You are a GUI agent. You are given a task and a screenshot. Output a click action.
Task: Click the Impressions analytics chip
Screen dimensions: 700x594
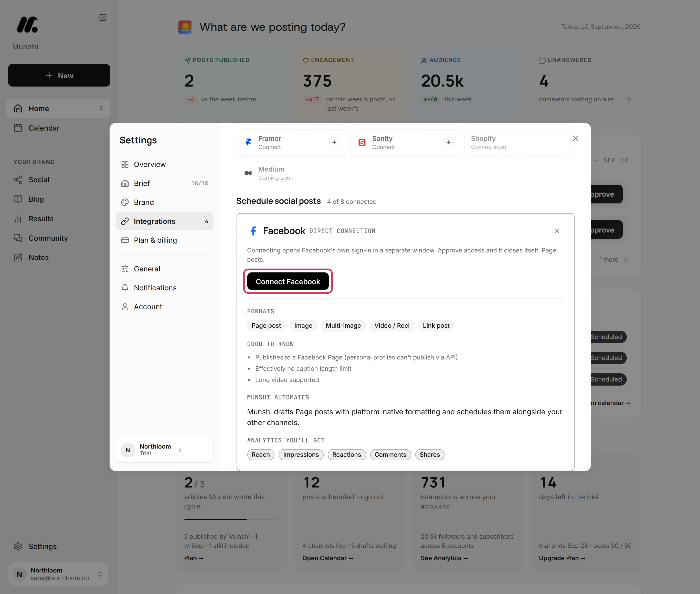click(301, 455)
